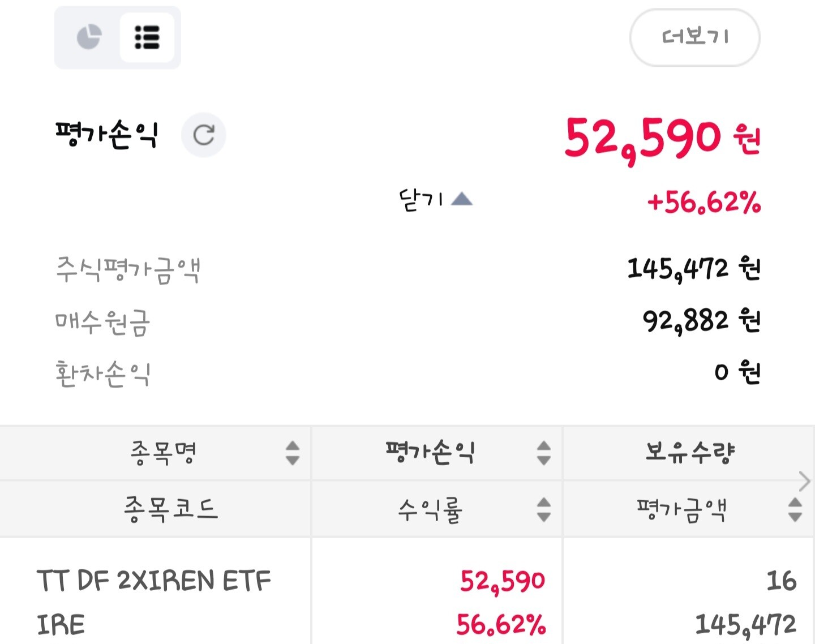Tap the +56.62% return rate
This screenshot has width=815, height=644.
(x=704, y=202)
